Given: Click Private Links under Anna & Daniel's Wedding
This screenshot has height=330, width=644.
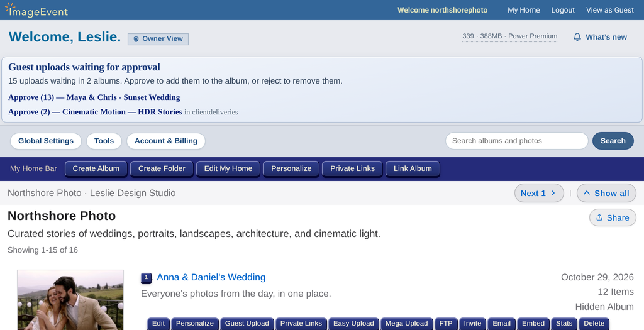Looking at the screenshot, I should 301,324.
